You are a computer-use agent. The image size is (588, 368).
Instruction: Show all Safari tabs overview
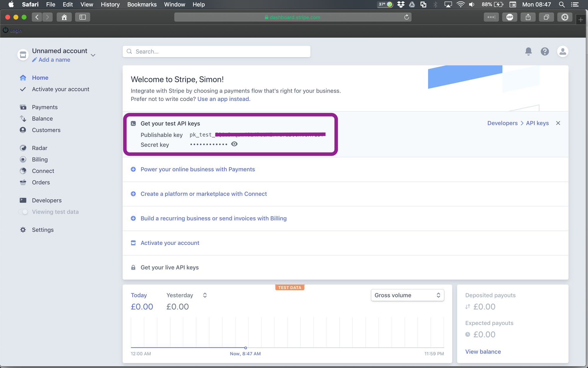pyautogui.click(x=546, y=17)
